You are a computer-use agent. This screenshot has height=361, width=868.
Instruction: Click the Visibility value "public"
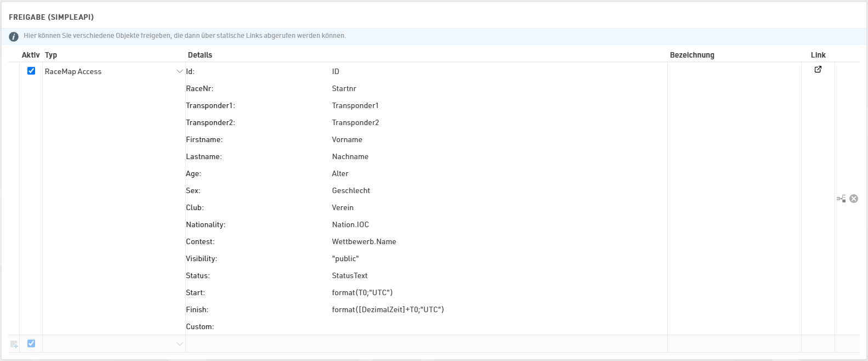[345, 258]
